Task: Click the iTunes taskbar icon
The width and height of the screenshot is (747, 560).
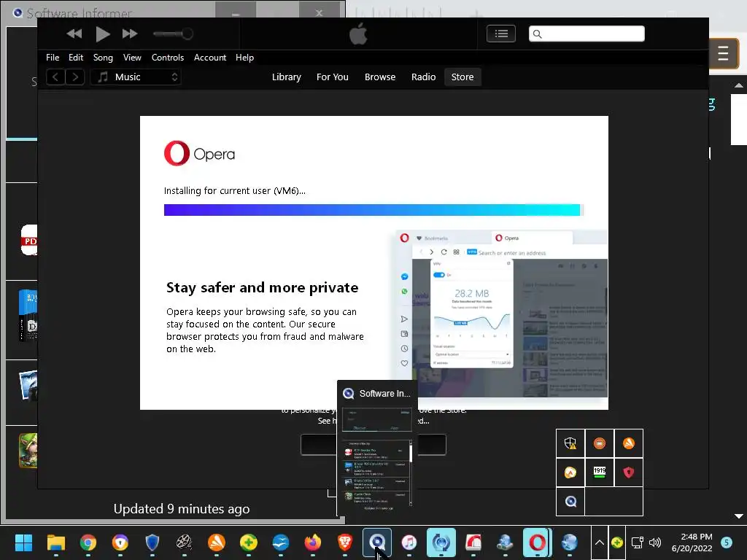Action: [x=409, y=542]
